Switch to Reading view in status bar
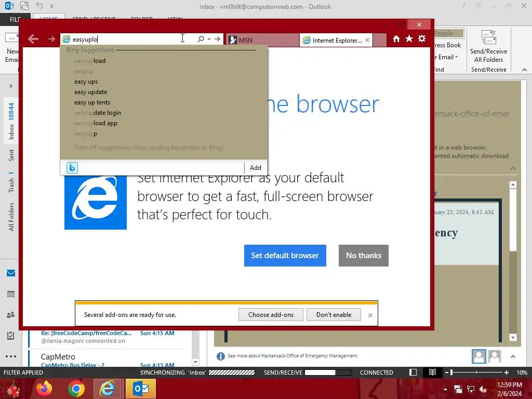 click(432, 372)
